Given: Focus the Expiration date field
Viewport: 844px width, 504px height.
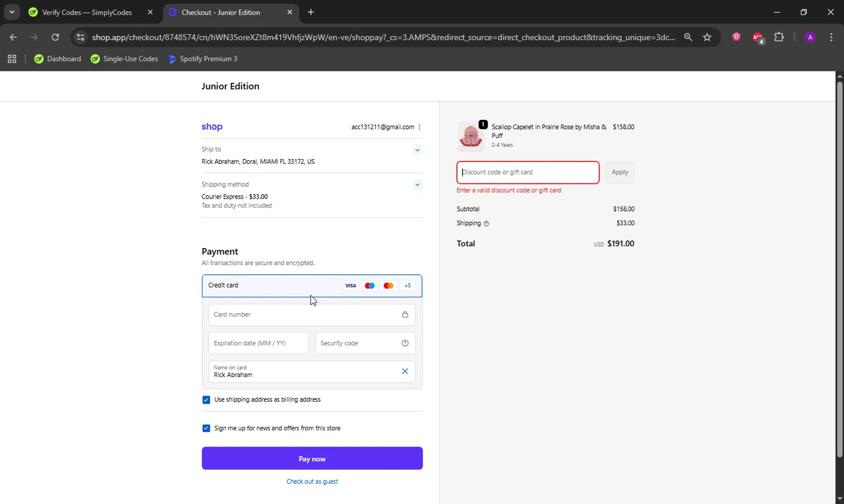Looking at the screenshot, I should 258,343.
